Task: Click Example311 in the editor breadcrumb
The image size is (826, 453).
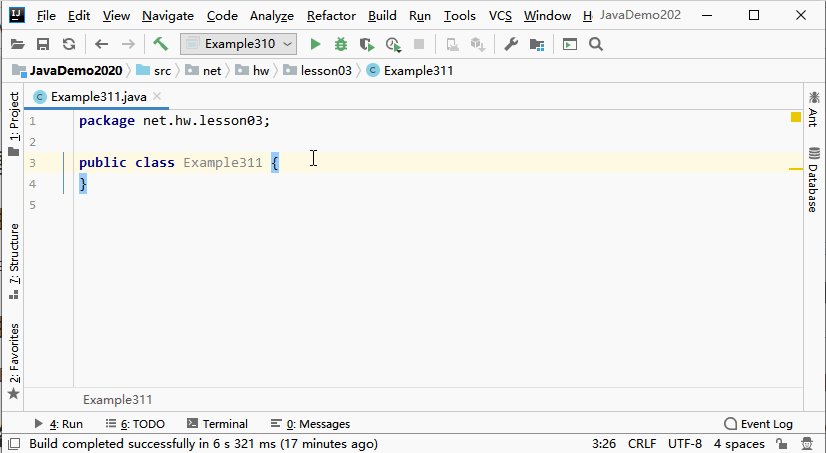Action: (117, 400)
